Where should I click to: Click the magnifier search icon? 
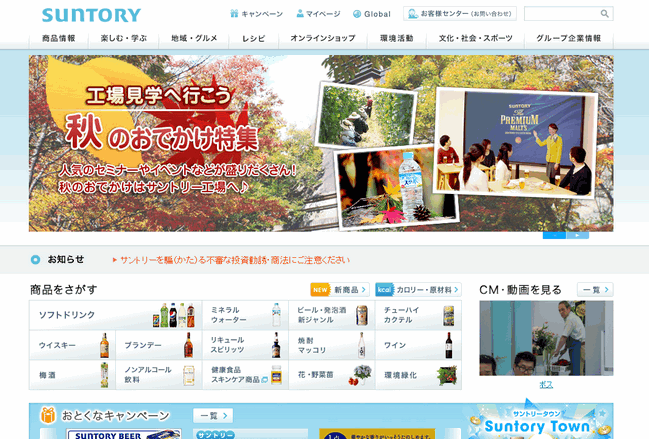coord(605,14)
